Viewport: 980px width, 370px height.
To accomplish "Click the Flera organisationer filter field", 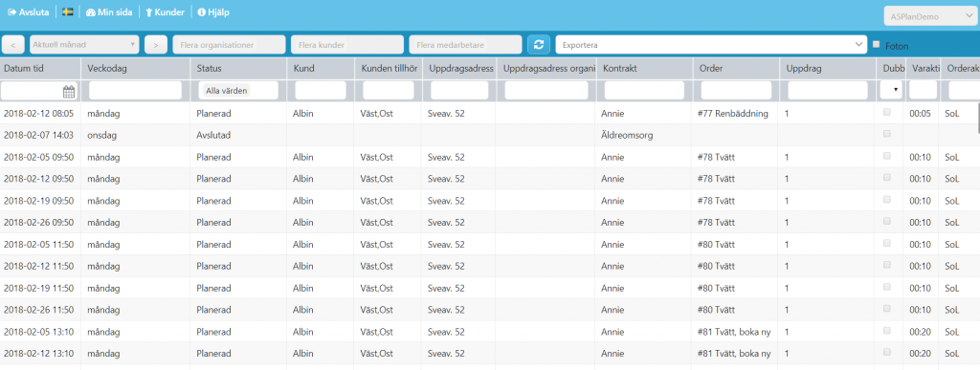I will (x=229, y=45).
